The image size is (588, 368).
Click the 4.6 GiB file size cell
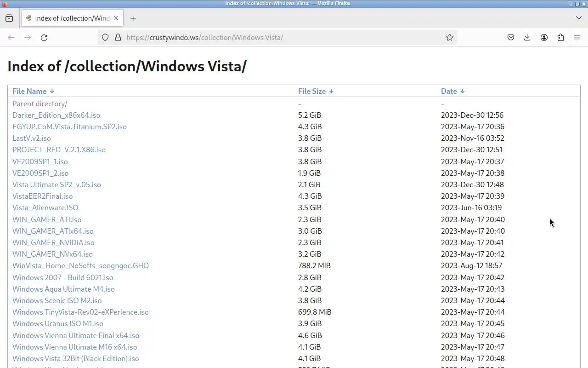click(310, 335)
